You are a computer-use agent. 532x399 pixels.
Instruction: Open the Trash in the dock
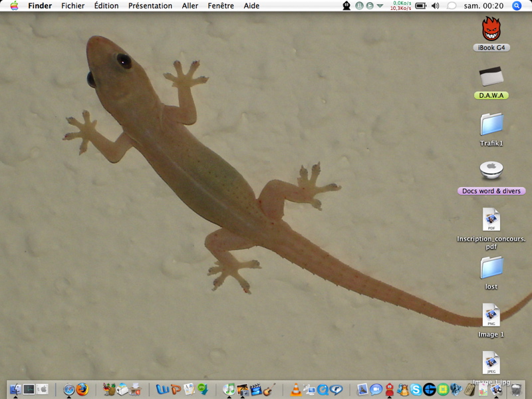(516, 390)
